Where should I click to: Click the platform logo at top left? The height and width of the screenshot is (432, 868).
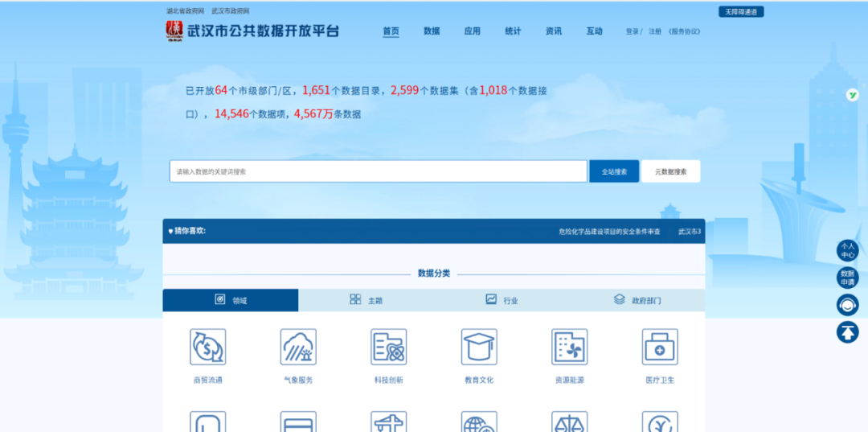point(174,31)
